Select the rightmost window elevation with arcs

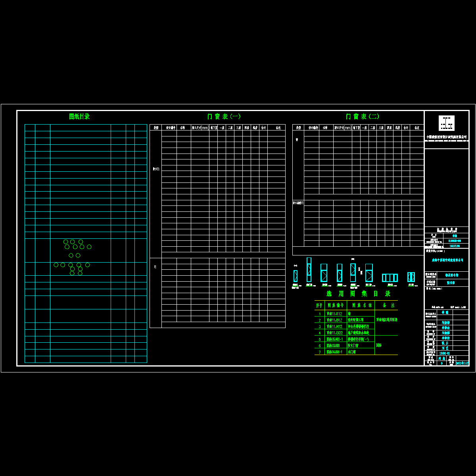tap(411, 277)
